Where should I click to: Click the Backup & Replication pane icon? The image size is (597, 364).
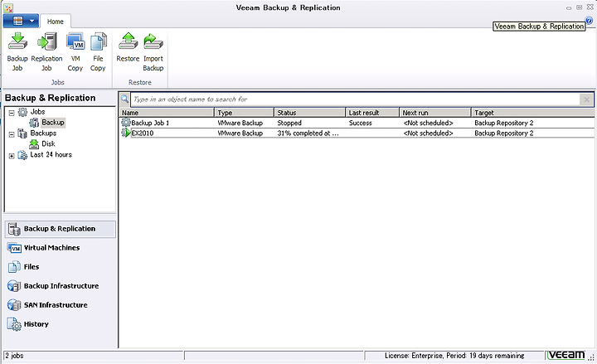14,229
